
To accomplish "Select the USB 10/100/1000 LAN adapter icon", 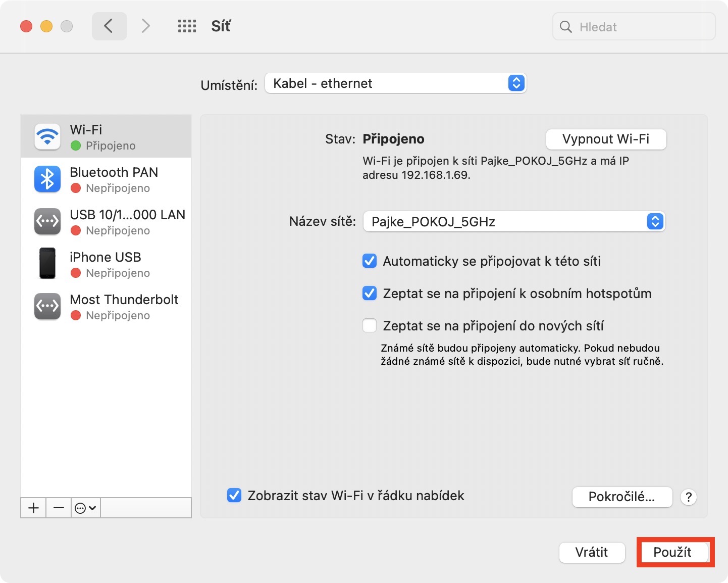I will (x=47, y=222).
